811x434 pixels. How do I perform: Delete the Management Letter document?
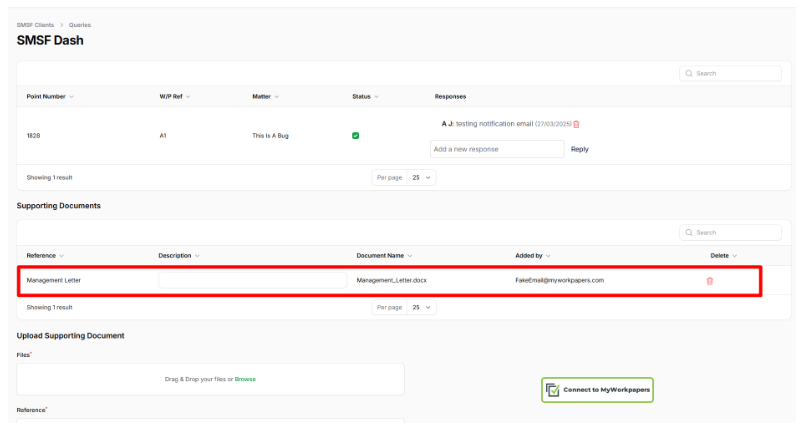coord(710,281)
